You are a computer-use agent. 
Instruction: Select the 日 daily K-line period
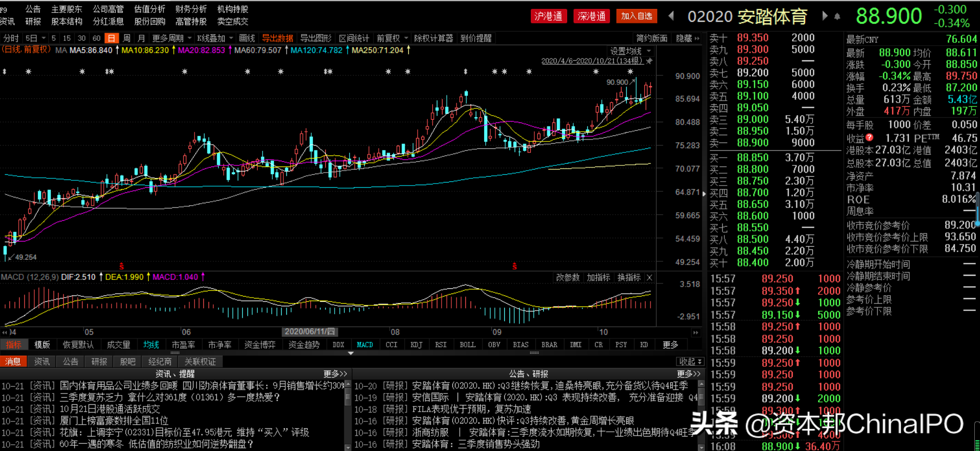112,38
